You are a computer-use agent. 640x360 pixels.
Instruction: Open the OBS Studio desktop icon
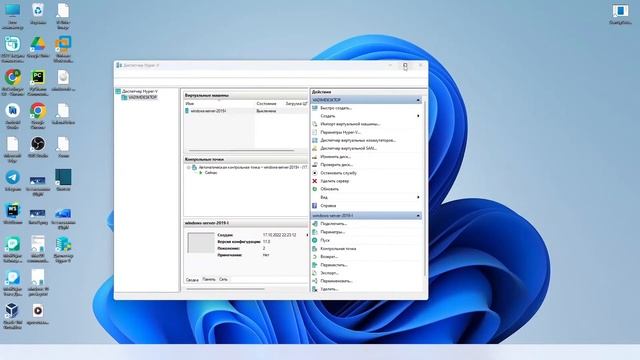38,147
